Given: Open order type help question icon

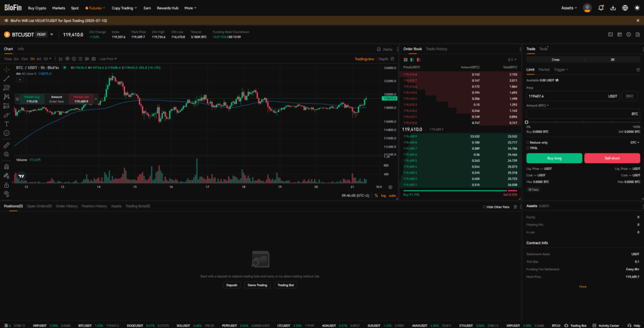Looking at the screenshot, I should [638, 70].
